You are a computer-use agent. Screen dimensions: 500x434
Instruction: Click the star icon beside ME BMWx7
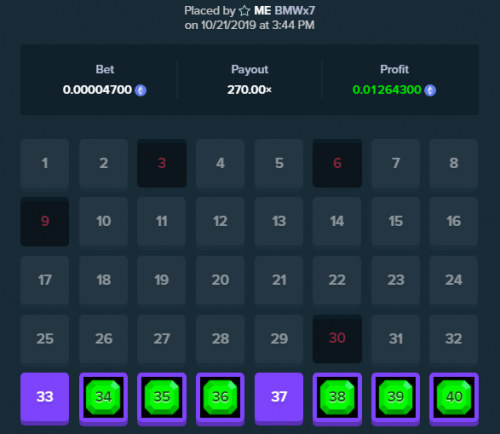pos(244,11)
